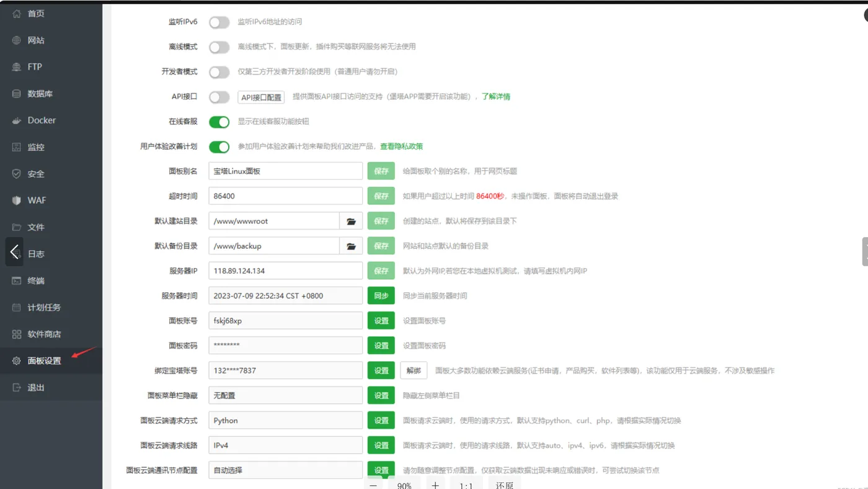The height and width of the screenshot is (489, 868).
Task: Click the WAF shield icon
Action: (17, 200)
